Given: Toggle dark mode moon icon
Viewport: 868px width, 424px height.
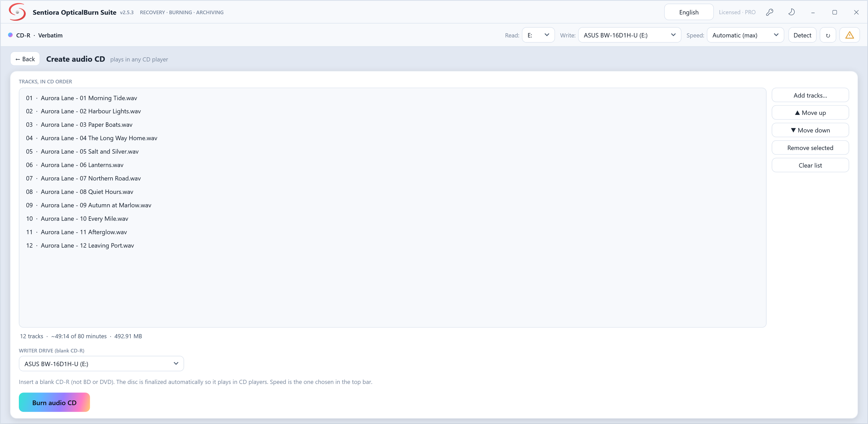Looking at the screenshot, I should (792, 12).
